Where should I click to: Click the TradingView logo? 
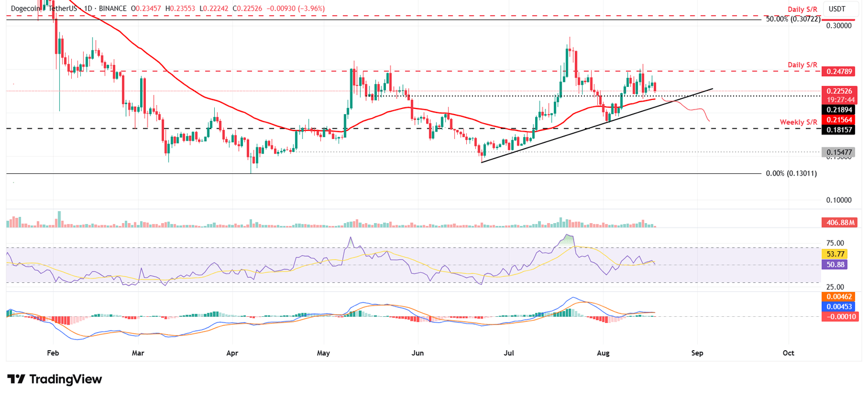coord(54,379)
